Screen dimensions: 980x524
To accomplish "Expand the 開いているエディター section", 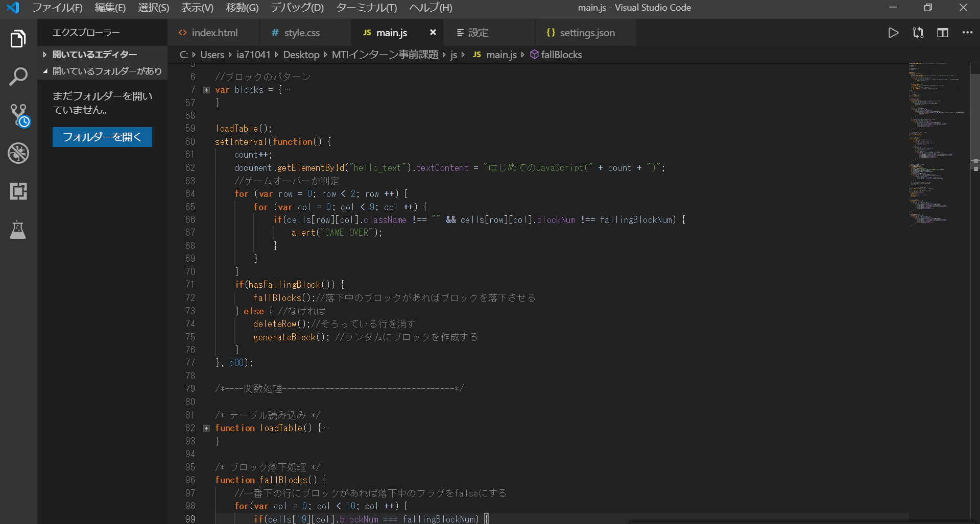I will (102, 54).
